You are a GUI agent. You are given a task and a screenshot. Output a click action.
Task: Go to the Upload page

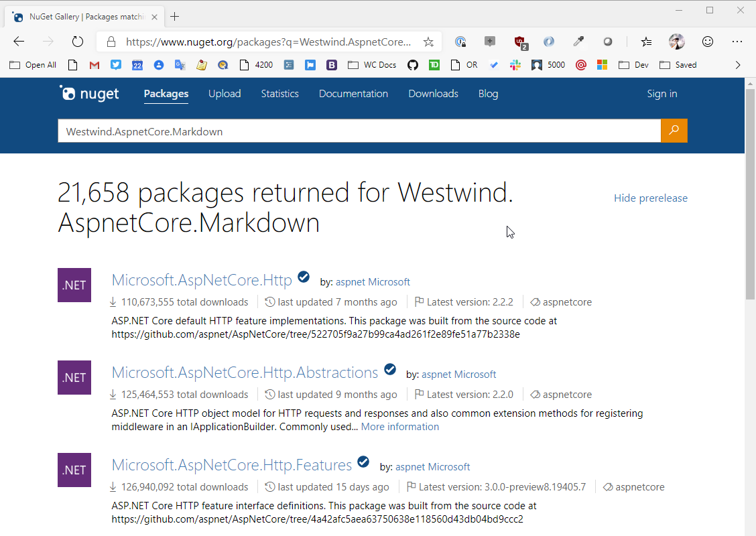point(225,94)
